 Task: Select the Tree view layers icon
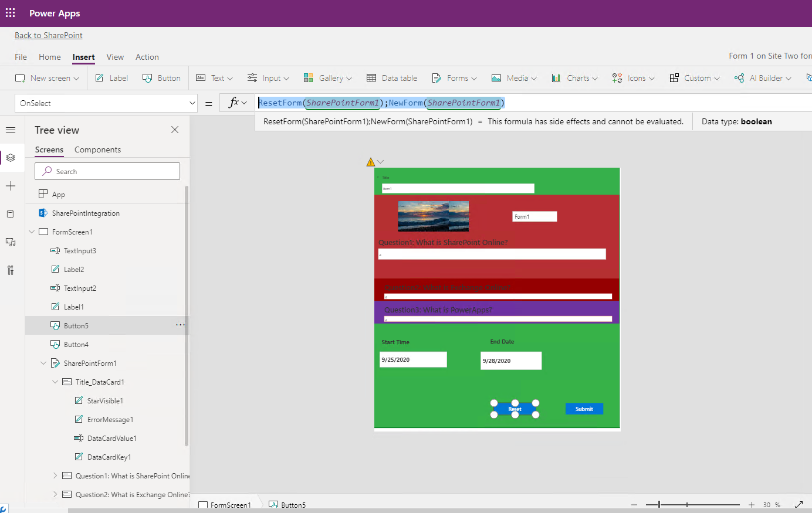pos(10,157)
